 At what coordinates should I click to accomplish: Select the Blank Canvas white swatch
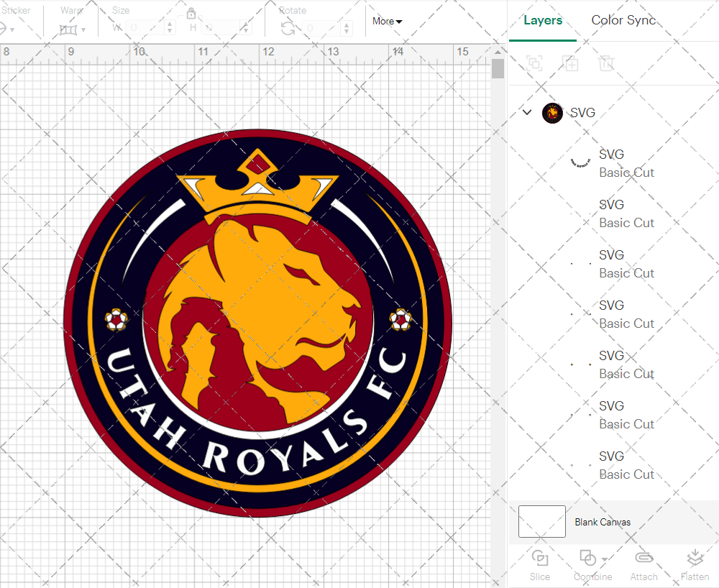(x=542, y=522)
